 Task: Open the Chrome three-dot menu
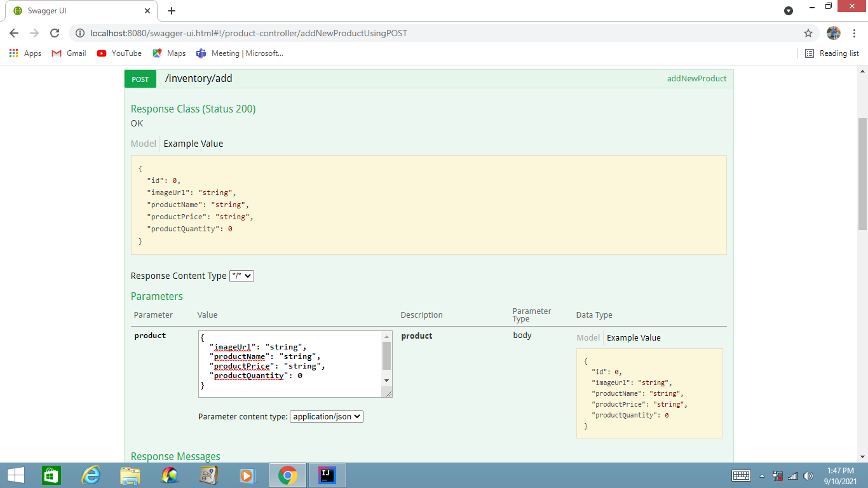click(x=855, y=33)
